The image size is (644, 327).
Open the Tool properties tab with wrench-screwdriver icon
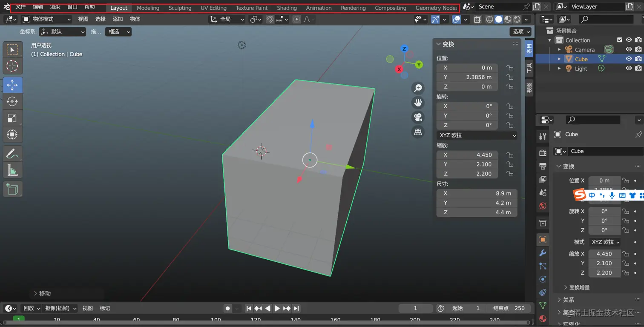[x=543, y=136]
